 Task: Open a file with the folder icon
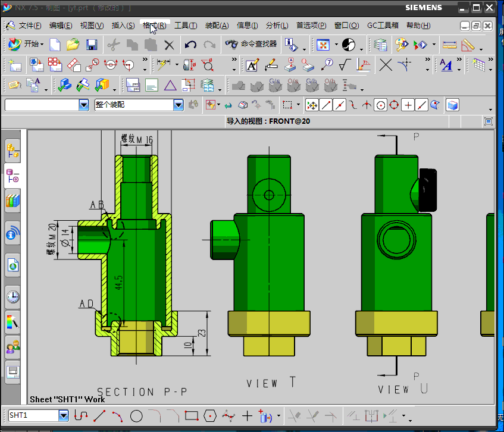tap(73, 45)
